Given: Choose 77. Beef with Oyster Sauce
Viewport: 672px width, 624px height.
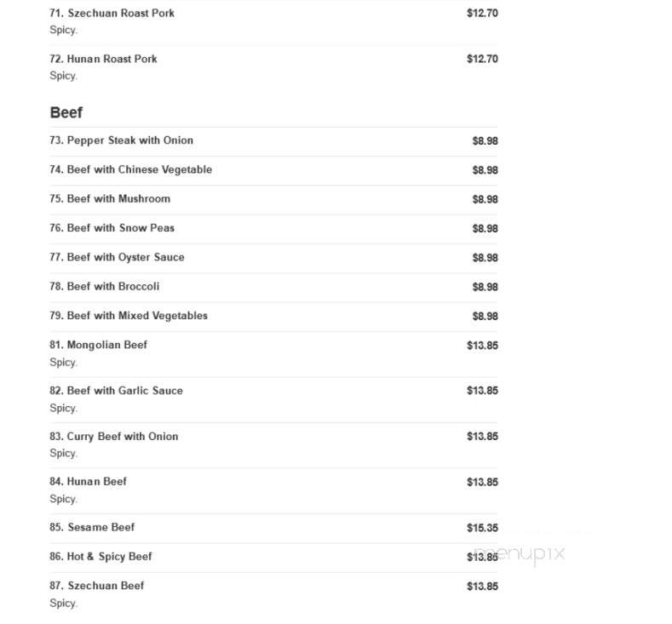Looking at the screenshot, I should coord(273,257).
